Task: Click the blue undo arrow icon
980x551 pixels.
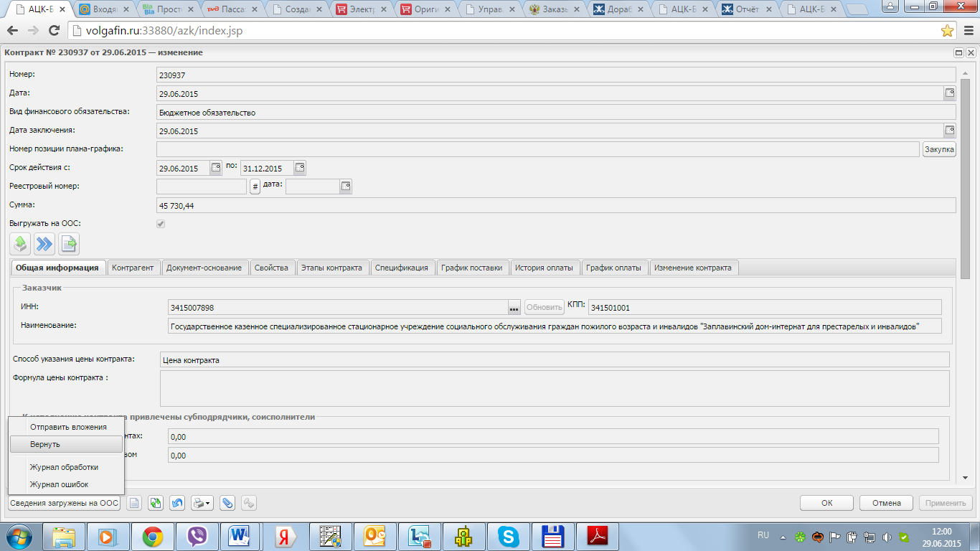Action: pos(176,504)
